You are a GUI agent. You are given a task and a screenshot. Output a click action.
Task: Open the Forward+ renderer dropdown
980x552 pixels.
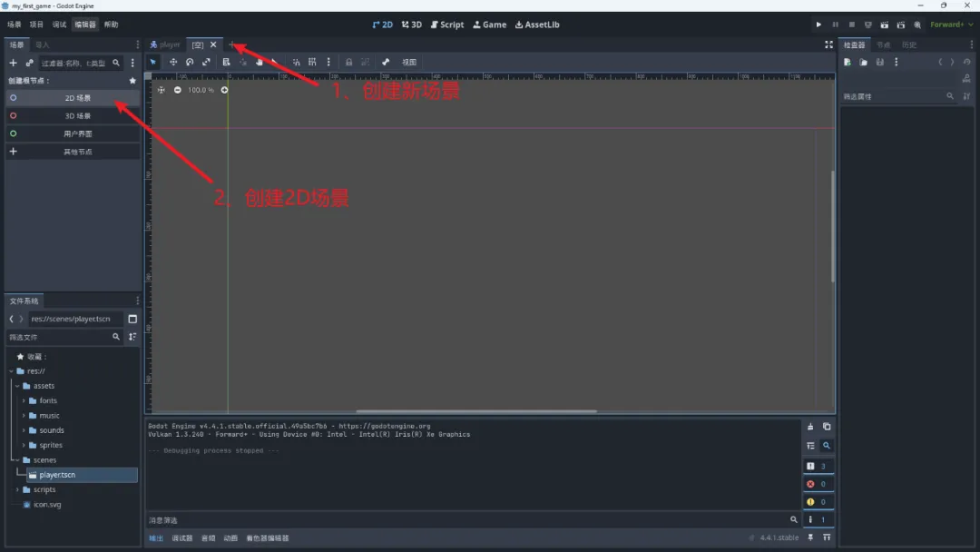[x=951, y=25]
